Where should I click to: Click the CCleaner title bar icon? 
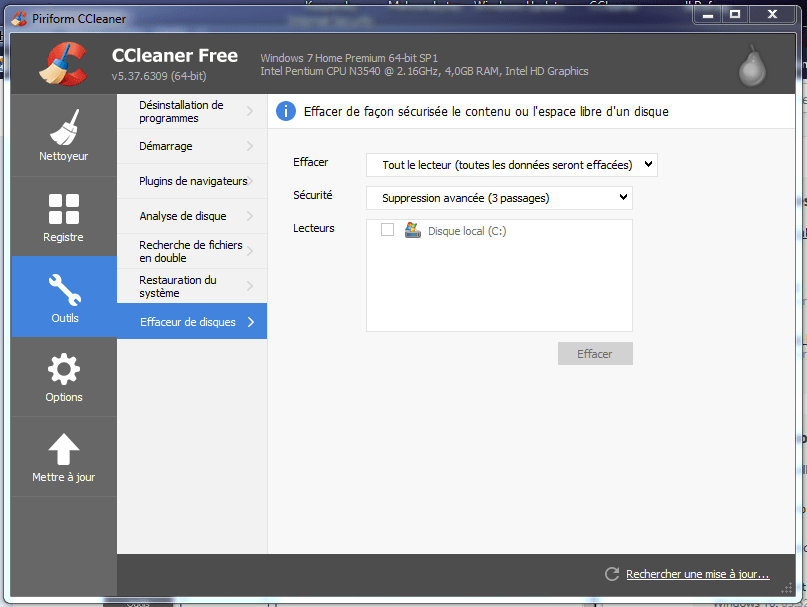19,19
